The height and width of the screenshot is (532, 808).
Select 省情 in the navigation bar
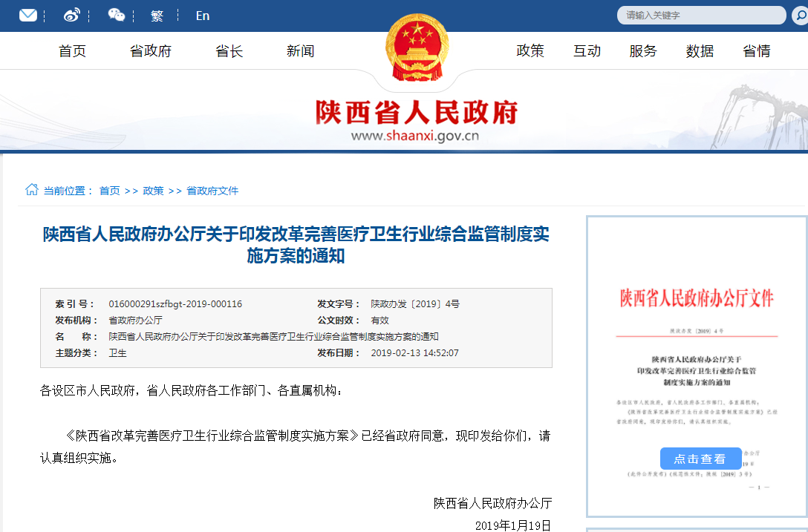point(757,51)
